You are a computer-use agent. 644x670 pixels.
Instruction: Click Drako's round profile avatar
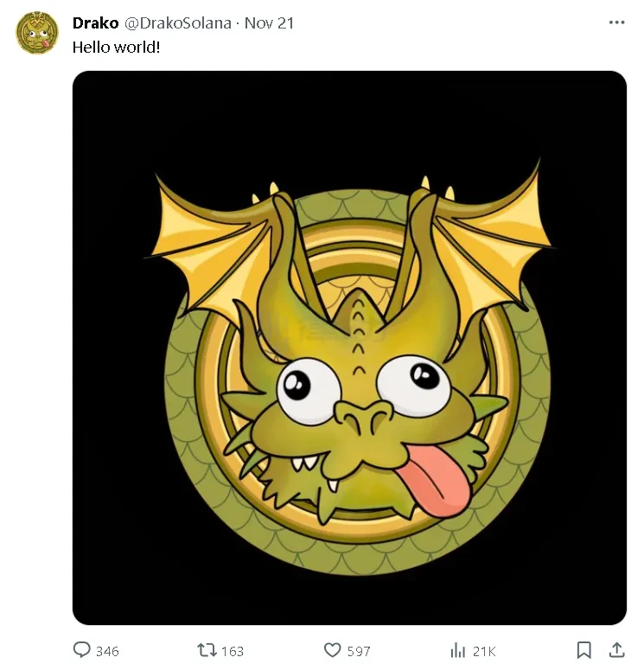37,33
